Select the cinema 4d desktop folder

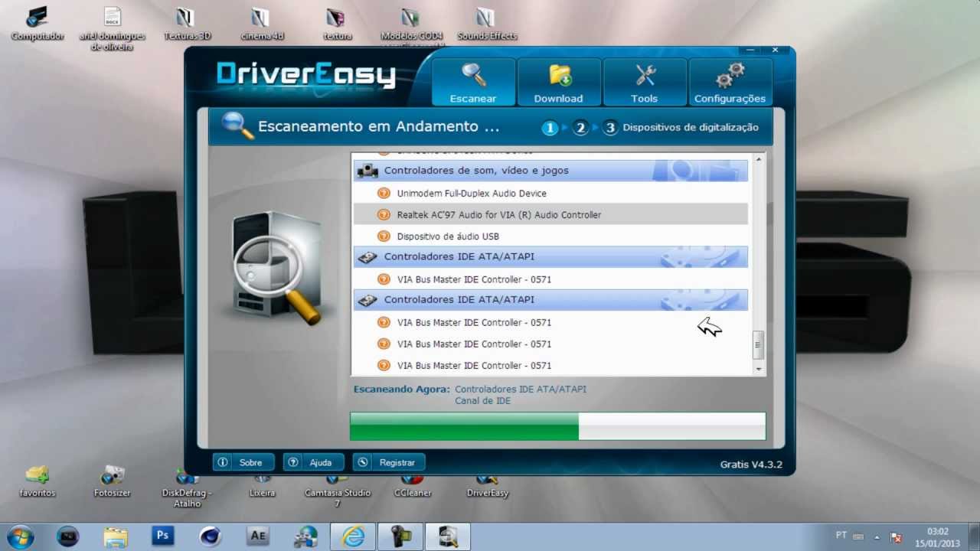[262, 24]
